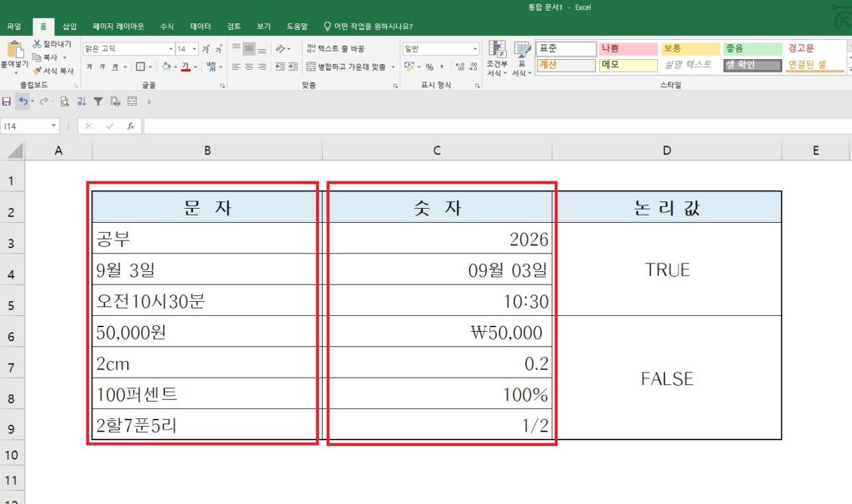The width and height of the screenshot is (852, 504).
Task: Change the text orientation
Action: [280, 49]
